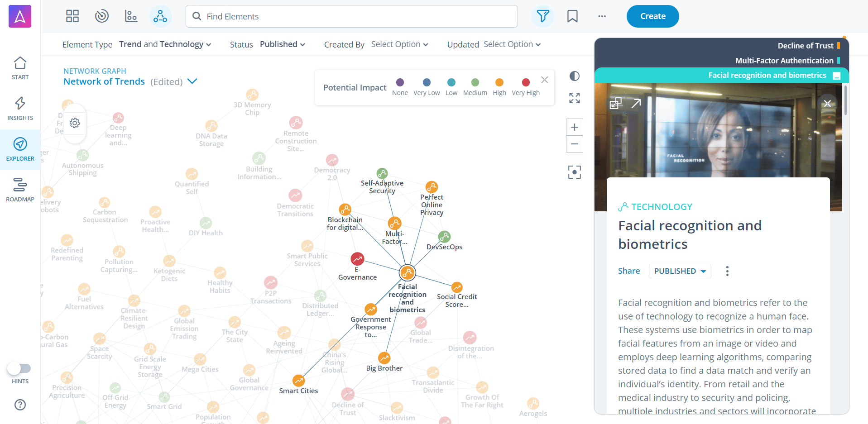
Task: Select the Government Response node
Action: pyautogui.click(x=371, y=310)
